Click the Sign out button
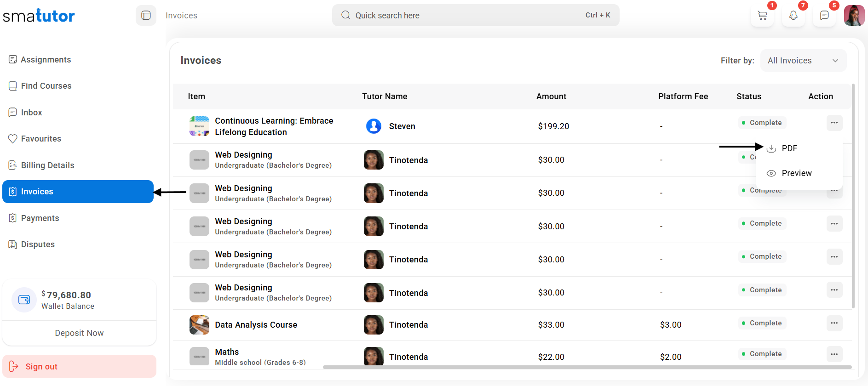Image resolution: width=868 pixels, height=386 pixels. click(x=79, y=367)
